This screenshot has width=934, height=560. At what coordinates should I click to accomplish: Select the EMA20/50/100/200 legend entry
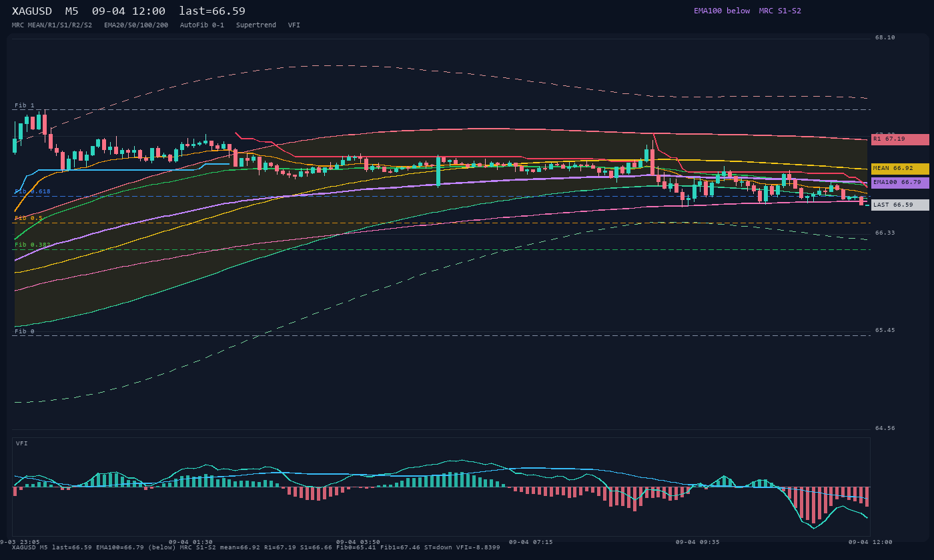click(136, 25)
